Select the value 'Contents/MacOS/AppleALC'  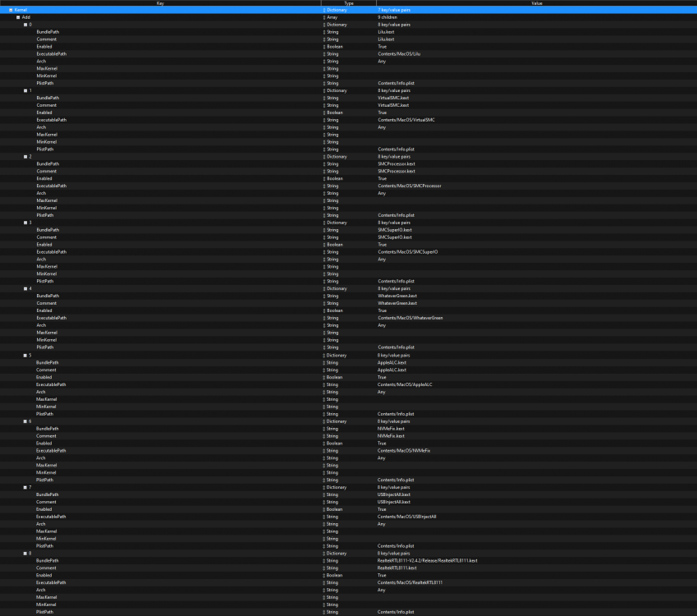[x=405, y=384]
